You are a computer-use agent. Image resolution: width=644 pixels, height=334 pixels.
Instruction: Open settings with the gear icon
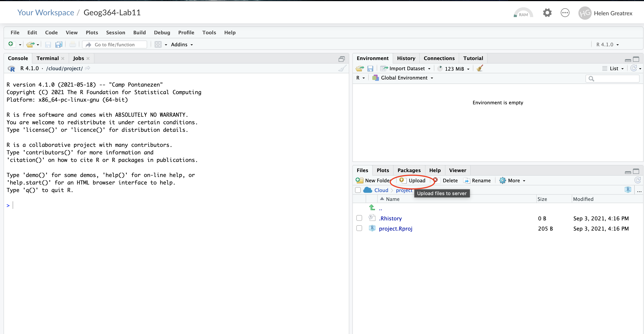547,13
